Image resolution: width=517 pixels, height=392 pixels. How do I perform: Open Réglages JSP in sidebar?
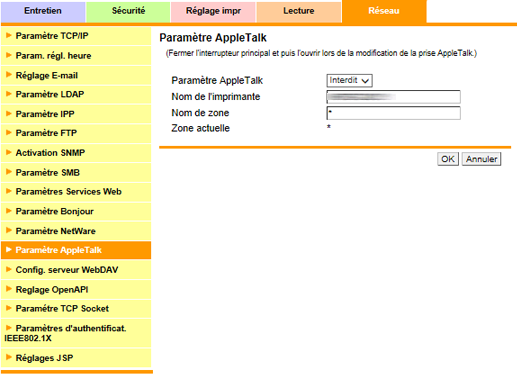click(76, 358)
